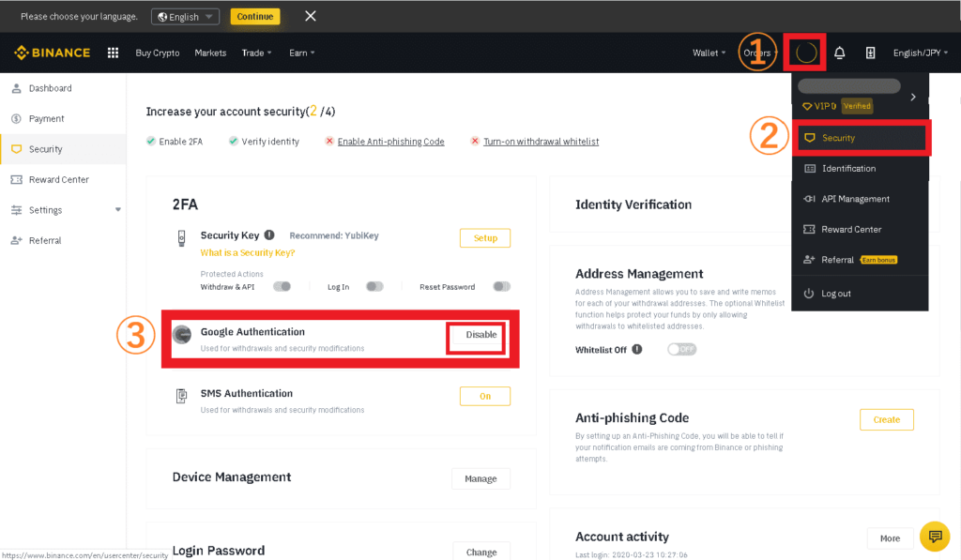Open the English language dropdown
Viewport: 961px width, 560px height.
pos(185,17)
